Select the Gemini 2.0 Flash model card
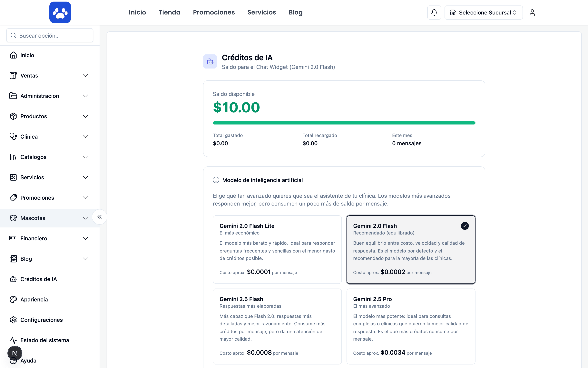588x368 pixels. (411, 249)
